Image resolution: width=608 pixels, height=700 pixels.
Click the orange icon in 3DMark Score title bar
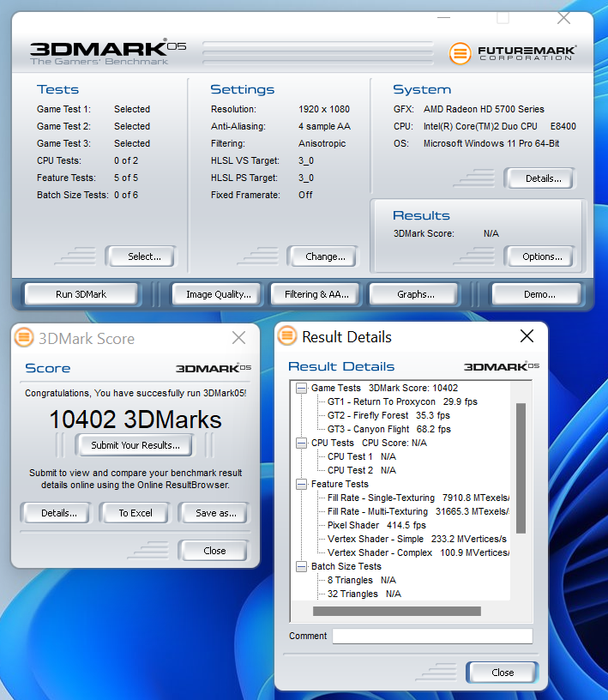point(24,337)
